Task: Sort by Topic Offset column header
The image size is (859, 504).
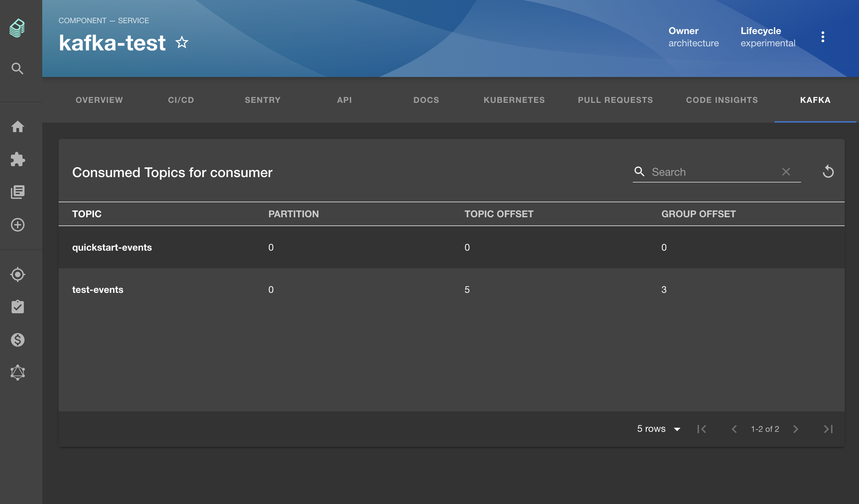Action: coord(499,214)
